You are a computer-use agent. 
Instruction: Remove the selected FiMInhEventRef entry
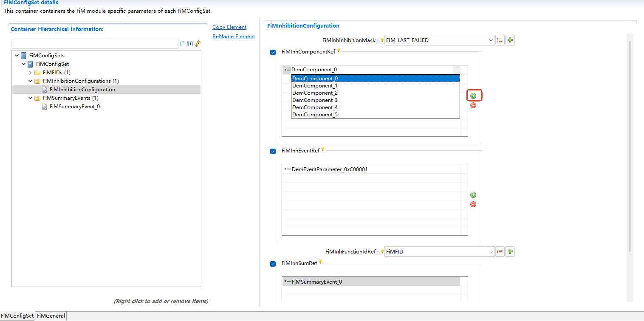[x=473, y=204]
